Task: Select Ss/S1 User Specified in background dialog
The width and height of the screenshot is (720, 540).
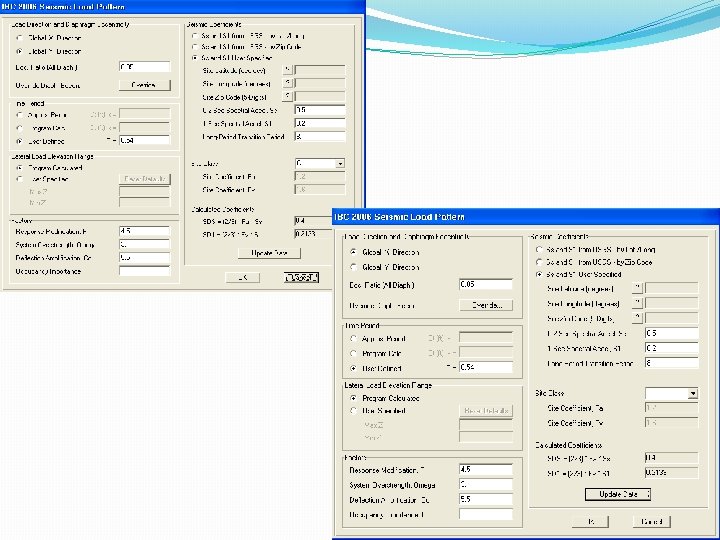Action: point(195,58)
